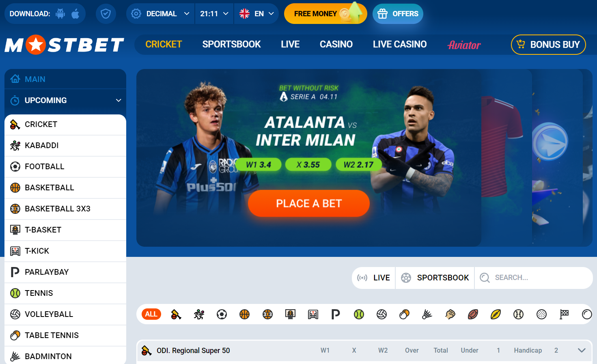
Task: Select the American football icon in filter row
Action: 473,314
